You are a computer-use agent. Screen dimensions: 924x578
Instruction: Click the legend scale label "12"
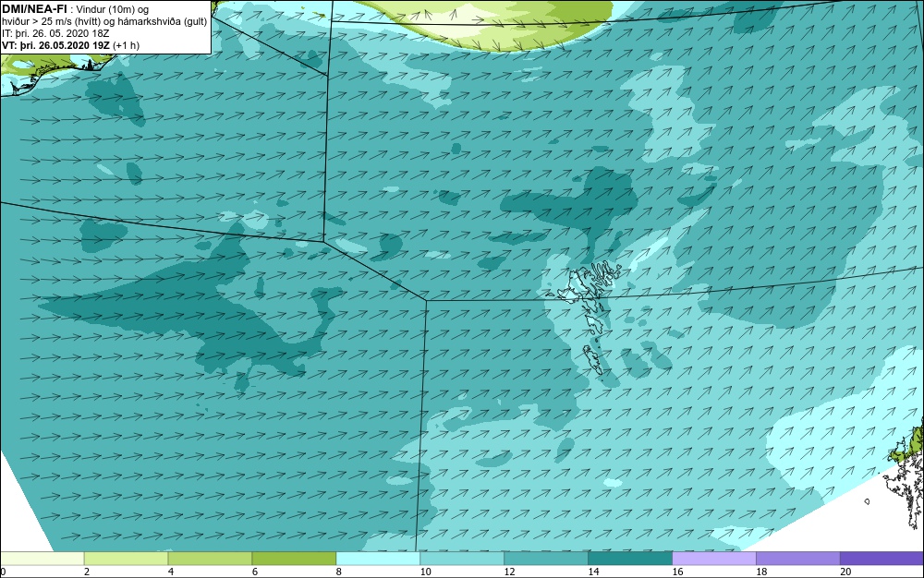[509, 572]
